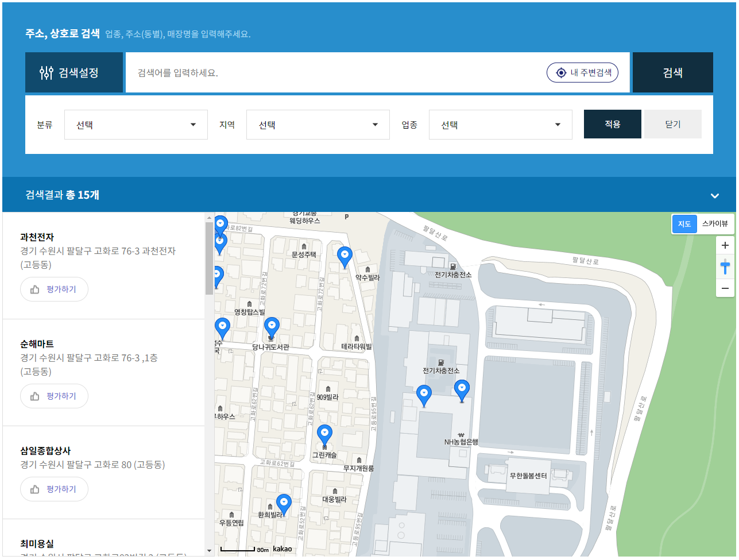
Task: Click the crosshair icon in 내 주변검색
Action: pos(561,73)
